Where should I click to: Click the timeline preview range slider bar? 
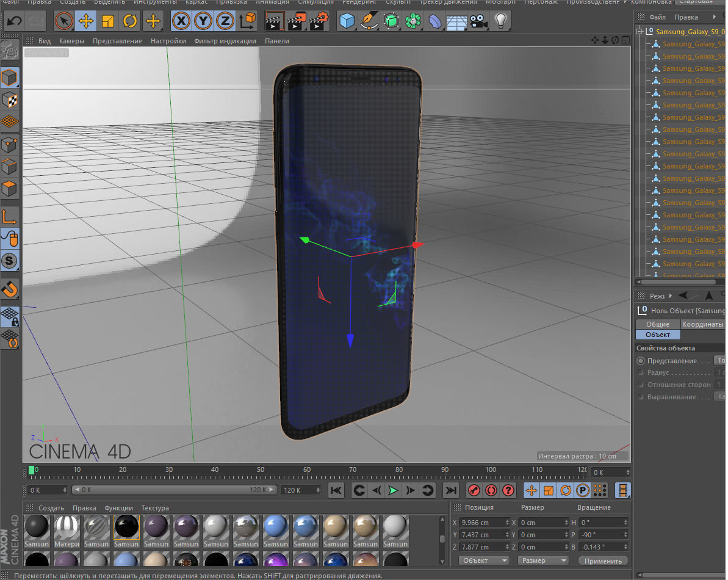pyautogui.click(x=175, y=490)
